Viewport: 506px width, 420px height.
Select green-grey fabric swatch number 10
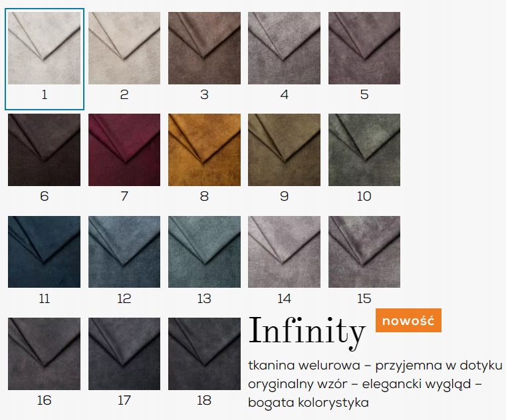tap(364, 150)
